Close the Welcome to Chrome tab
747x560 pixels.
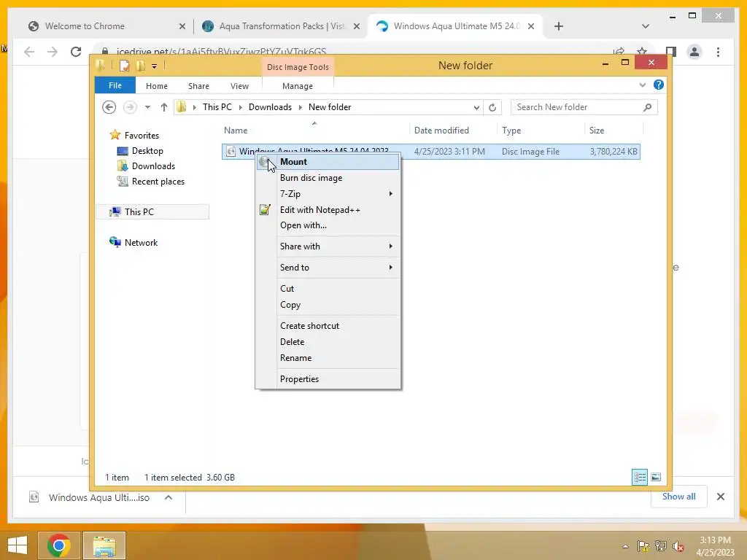coord(182,27)
